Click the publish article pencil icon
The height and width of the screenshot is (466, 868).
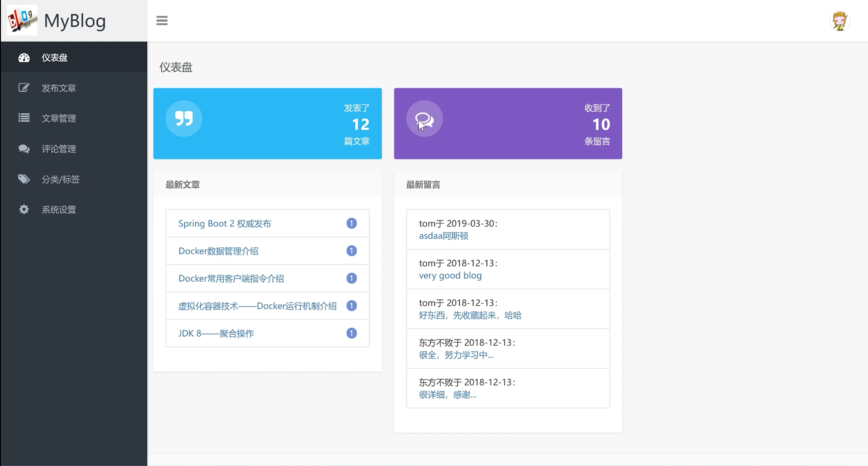(x=24, y=88)
